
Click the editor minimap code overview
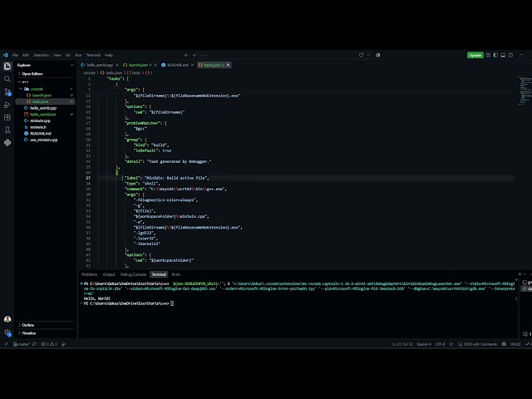(525, 91)
